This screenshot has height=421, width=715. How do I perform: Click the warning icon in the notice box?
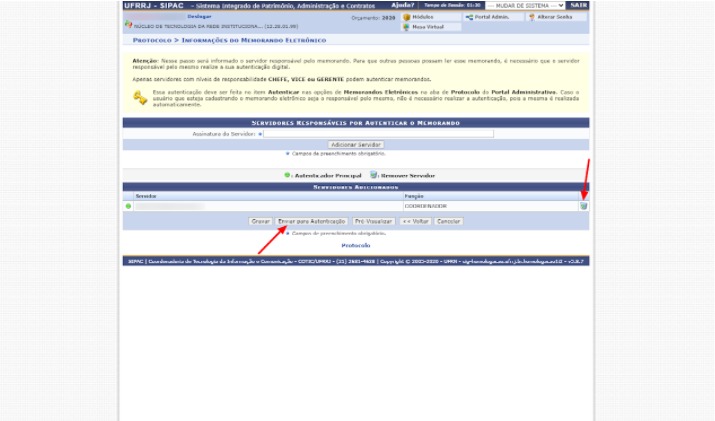140,98
